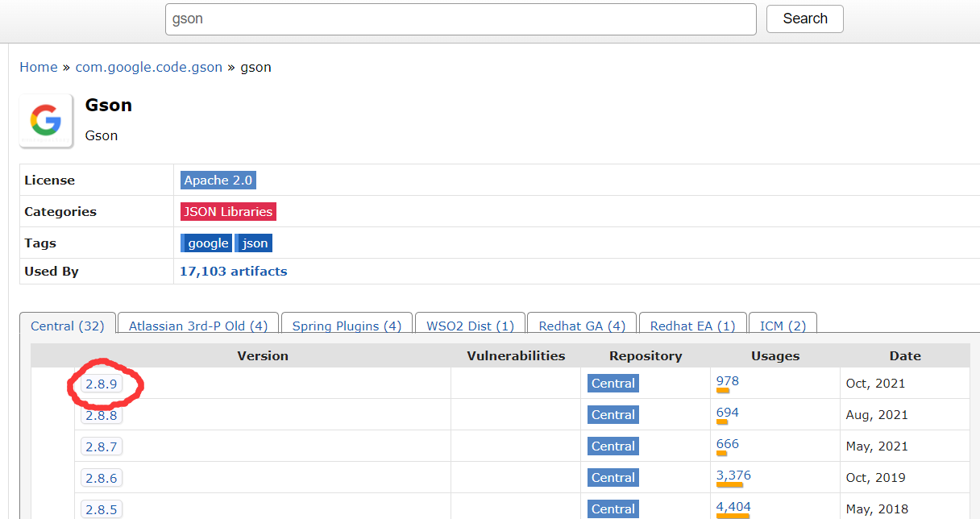Viewport: 980px width, 519px height.
Task: Click Central repository badge for 2.8.8
Action: click(613, 415)
